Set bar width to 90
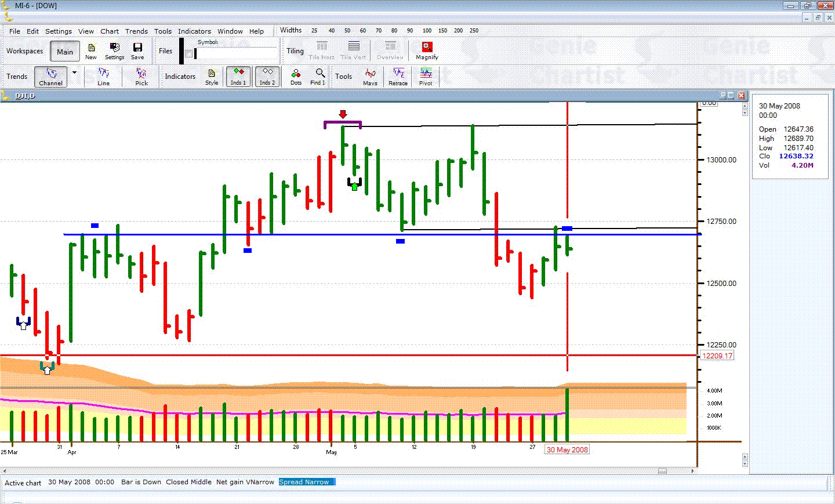This screenshot has width=835, height=504. pyautogui.click(x=410, y=31)
